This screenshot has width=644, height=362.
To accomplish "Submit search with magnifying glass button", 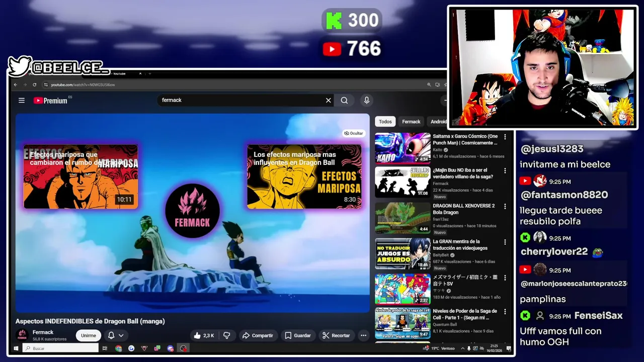I will [x=344, y=100].
